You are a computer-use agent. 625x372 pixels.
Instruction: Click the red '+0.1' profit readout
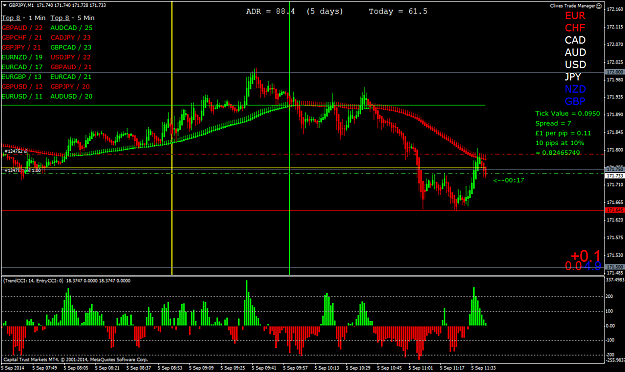586,256
